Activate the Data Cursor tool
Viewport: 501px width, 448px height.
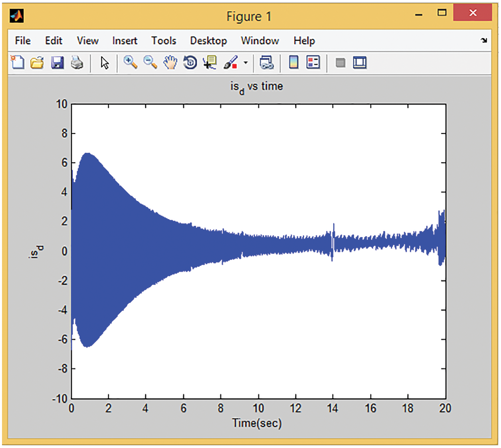click(x=210, y=63)
